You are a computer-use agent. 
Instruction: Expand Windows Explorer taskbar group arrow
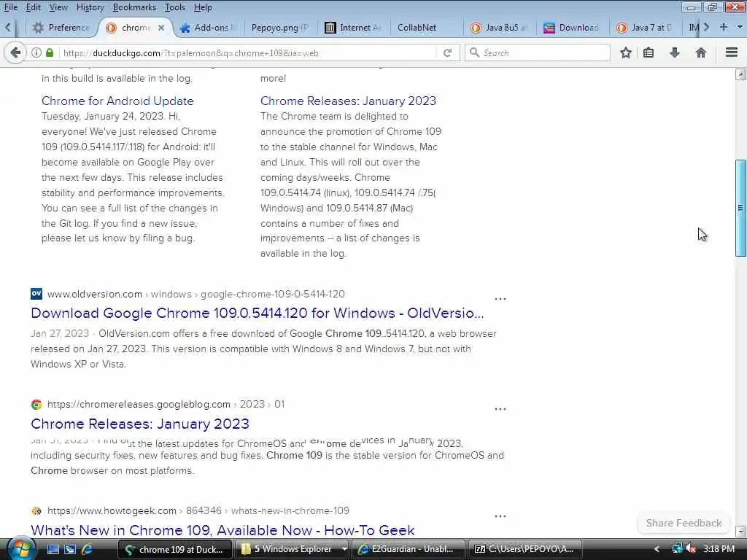point(344,549)
